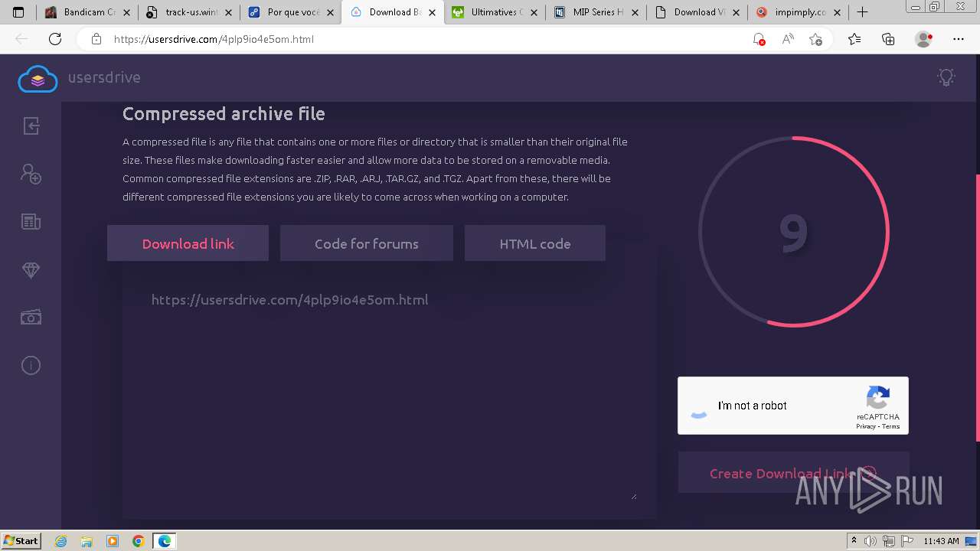This screenshot has height=551, width=980.
Task: Click the countdown timer circle
Action: coord(793,232)
